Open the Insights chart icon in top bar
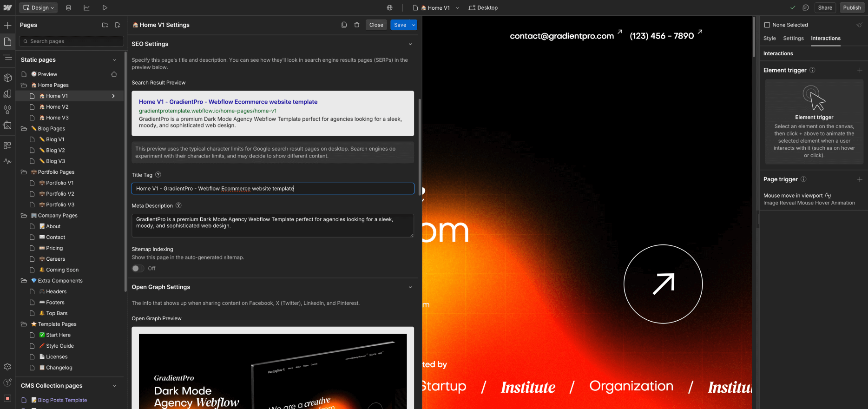This screenshot has width=868, height=409. (86, 7)
